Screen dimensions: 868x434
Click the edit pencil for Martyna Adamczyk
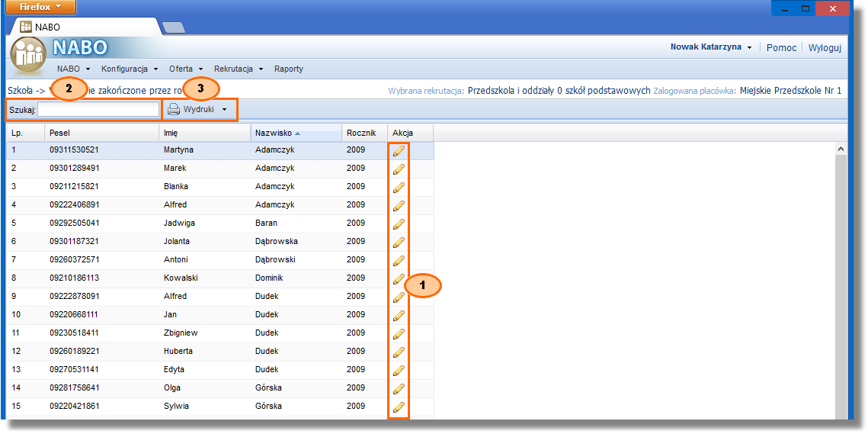(398, 151)
